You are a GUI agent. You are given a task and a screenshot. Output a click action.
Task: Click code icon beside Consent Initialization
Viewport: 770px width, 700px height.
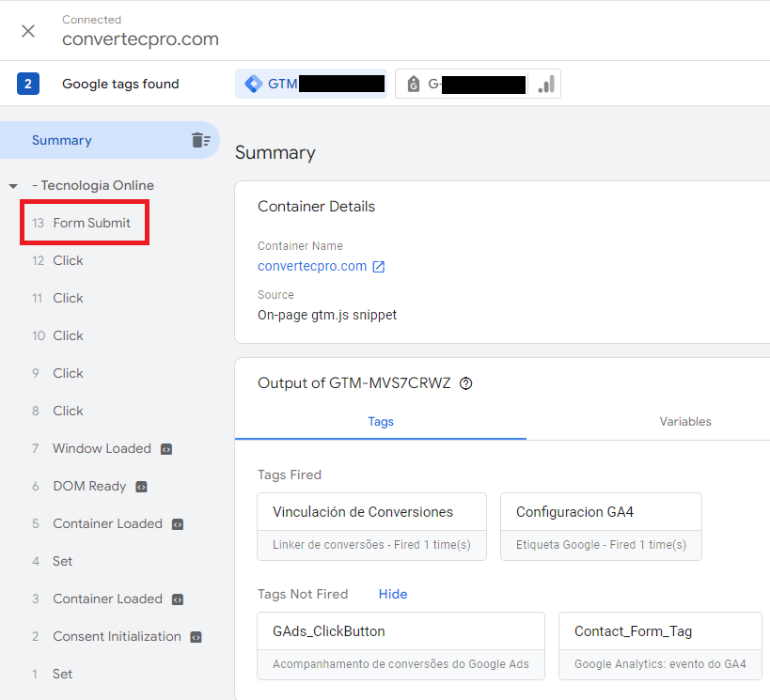click(x=196, y=637)
